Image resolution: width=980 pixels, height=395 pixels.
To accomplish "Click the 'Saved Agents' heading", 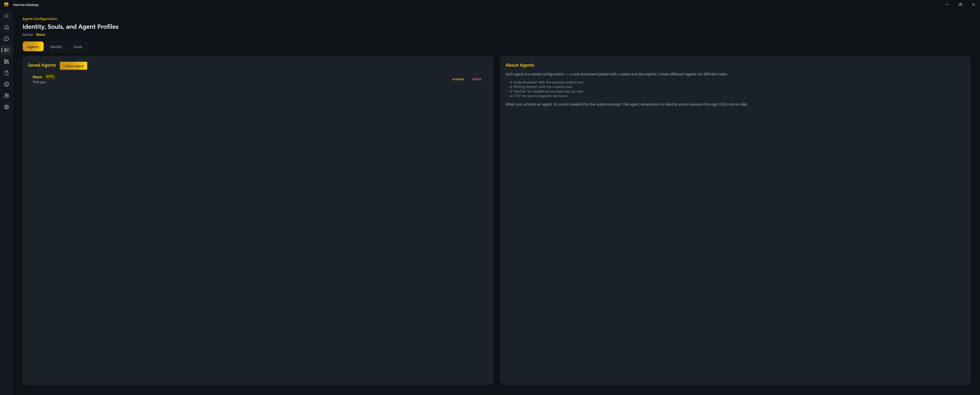I will coord(42,65).
